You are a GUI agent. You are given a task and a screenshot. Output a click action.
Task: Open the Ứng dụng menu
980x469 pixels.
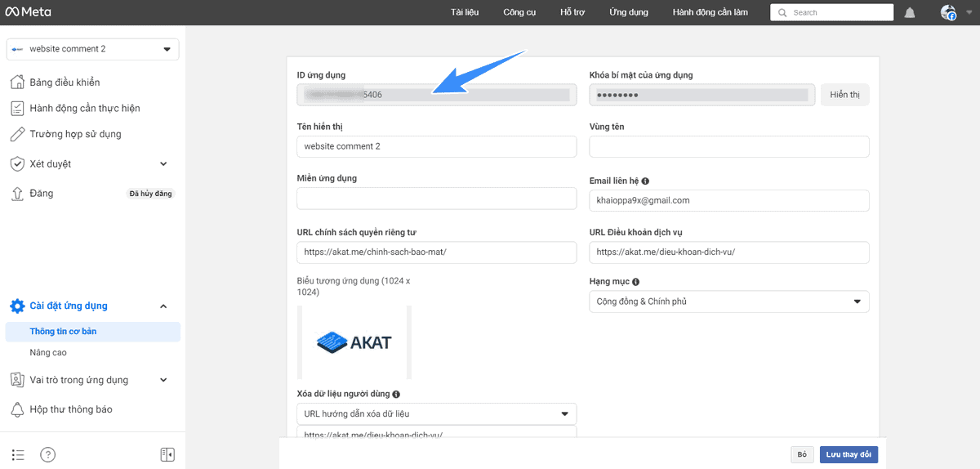tap(629, 12)
